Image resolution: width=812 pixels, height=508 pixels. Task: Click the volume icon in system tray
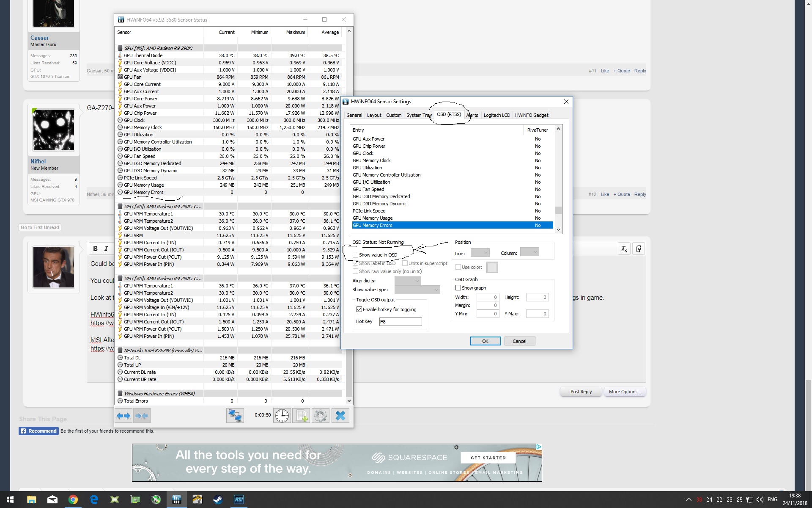[760, 500]
